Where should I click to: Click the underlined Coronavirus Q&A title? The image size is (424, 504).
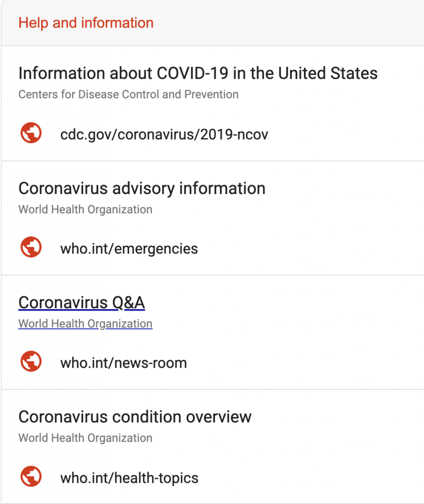pyautogui.click(x=82, y=303)
